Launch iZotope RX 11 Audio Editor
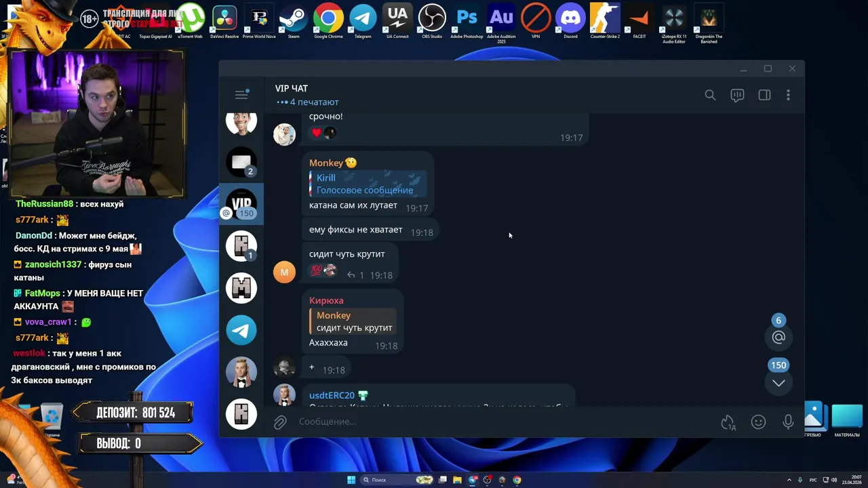868x488 pixels. pyautogui.click(x=674, y=23)
